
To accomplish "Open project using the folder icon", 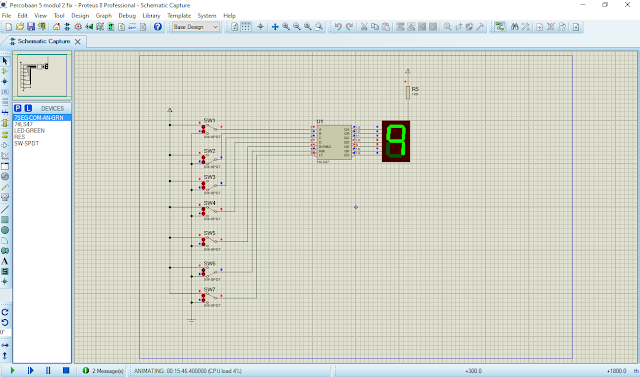I will pos(20,27).
